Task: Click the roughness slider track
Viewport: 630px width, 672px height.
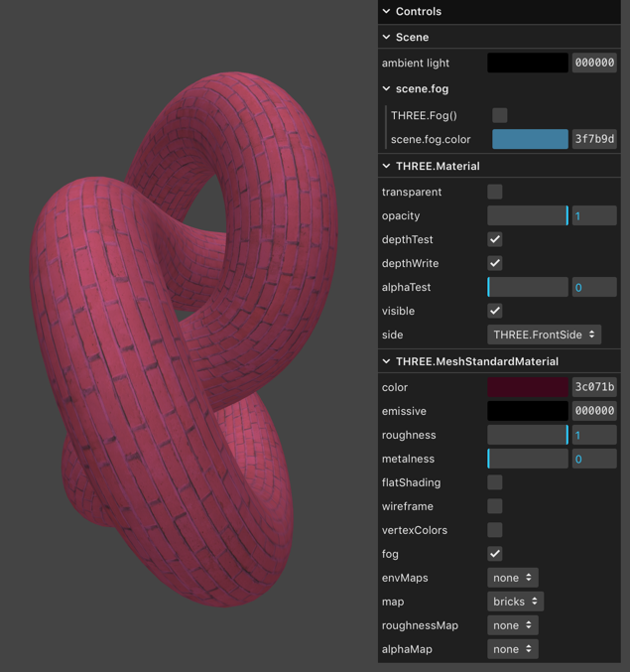Action: tap(528, 435)
